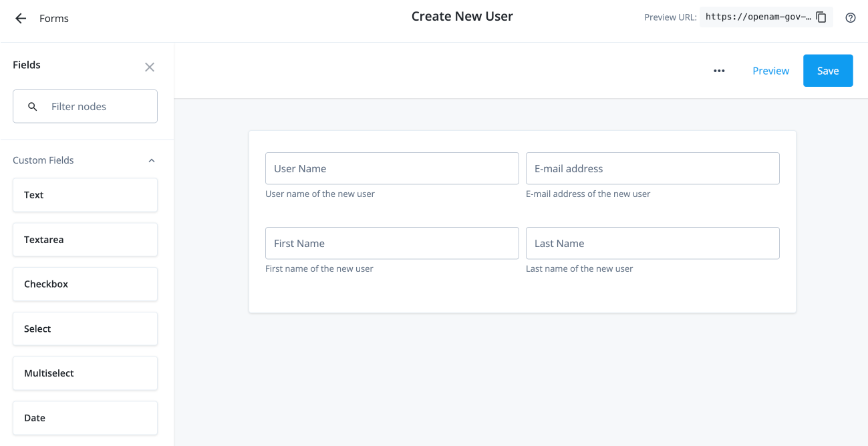Copy the Preview URL using the copy icon
The height and width of the screenshot is (446, 868).
pyautogui.click(x=821, y=17)
